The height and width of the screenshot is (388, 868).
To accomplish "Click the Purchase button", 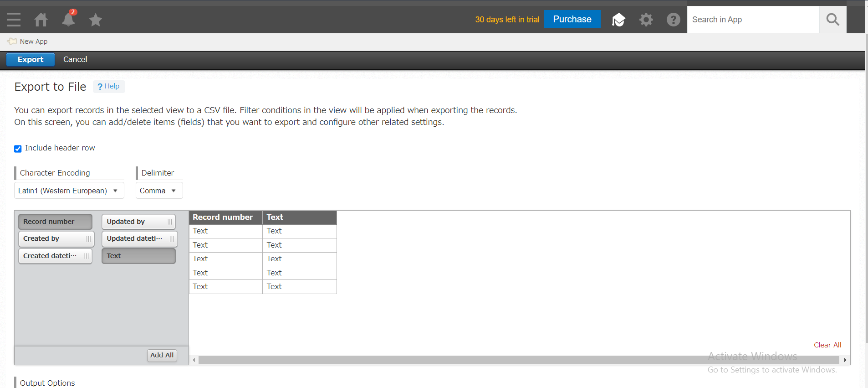I will 572,19.
